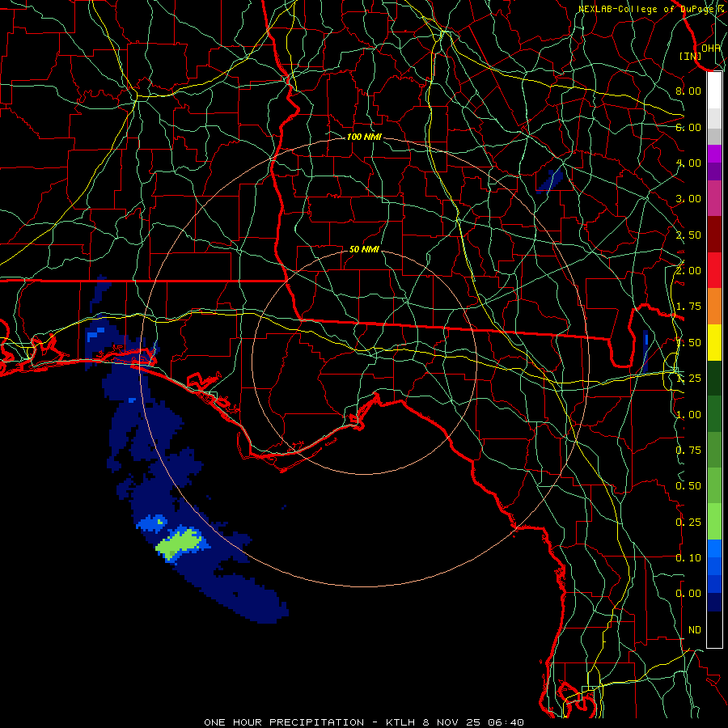Pick the pink swatch in the legend
The height and width of the screenshot is (728, 728).
click(714, 198)
